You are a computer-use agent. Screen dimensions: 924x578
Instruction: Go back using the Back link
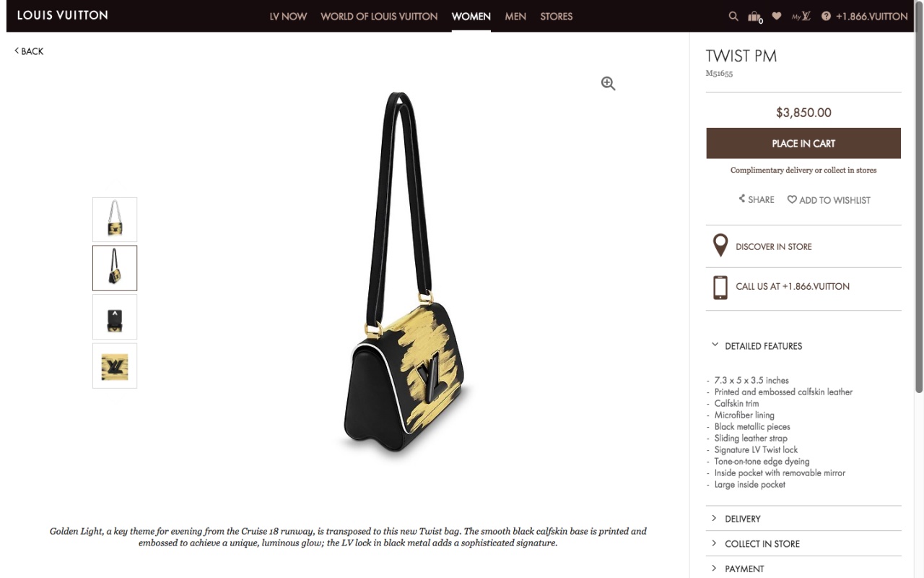coord(29,51)
